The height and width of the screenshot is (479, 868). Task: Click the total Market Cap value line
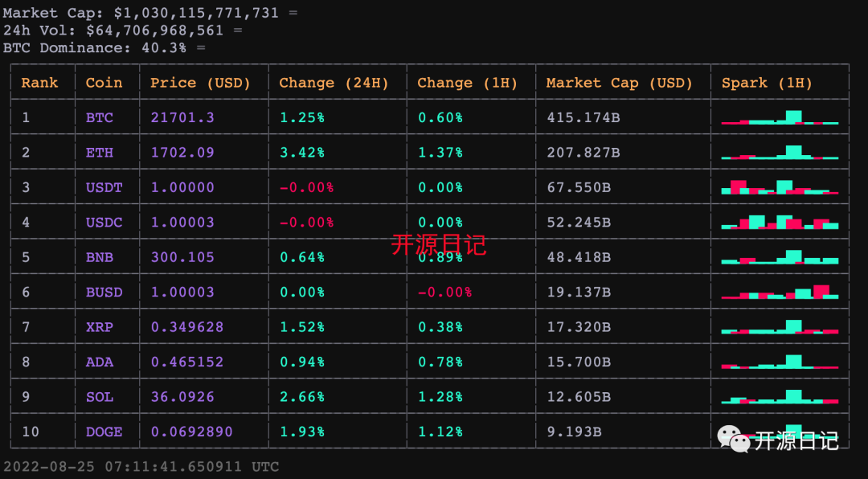150,13
